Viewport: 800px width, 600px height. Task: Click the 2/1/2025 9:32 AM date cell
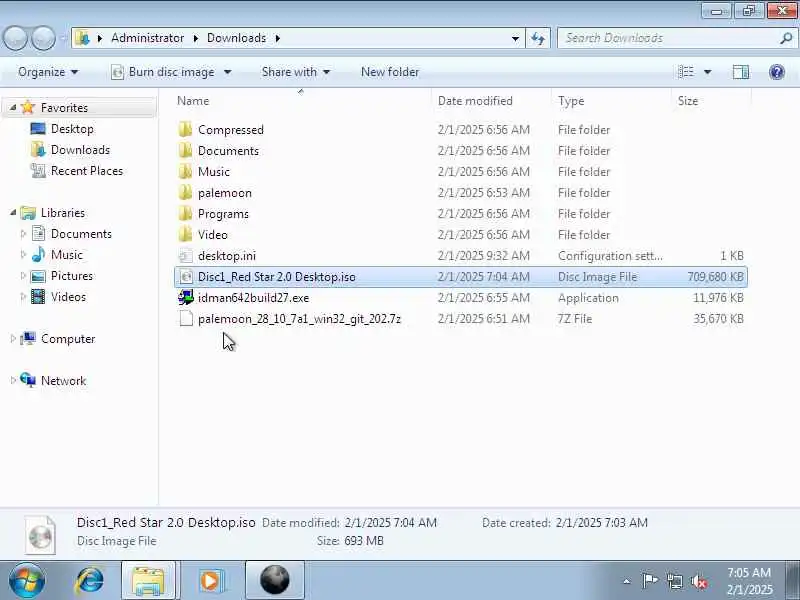pyautogui.click(x=483, y=256)
